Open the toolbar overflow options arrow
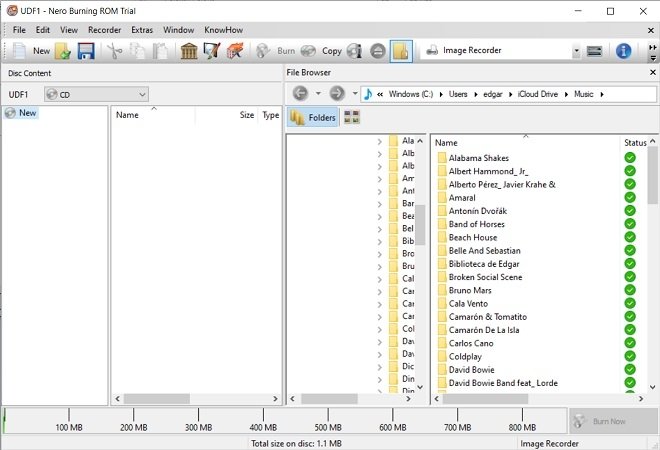 coord(653,58)
